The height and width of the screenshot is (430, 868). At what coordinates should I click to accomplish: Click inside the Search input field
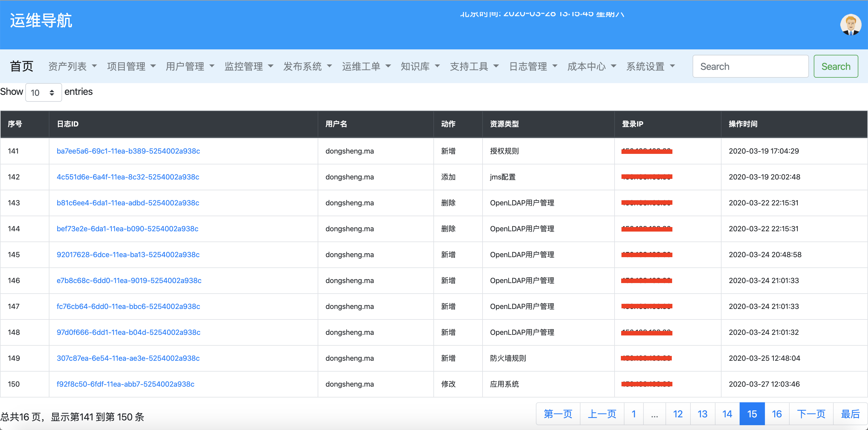click(x=750, y=66)
